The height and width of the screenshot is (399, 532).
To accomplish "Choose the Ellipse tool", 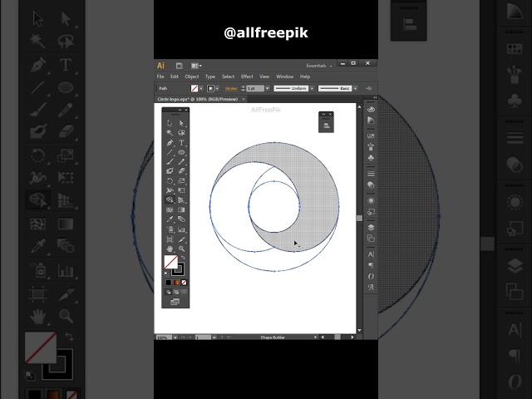I will 181,152.
